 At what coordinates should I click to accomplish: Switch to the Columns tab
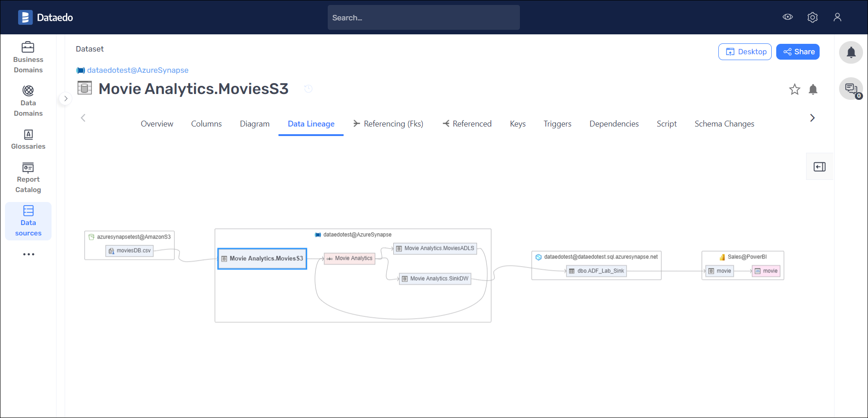[x=206, y=124]
